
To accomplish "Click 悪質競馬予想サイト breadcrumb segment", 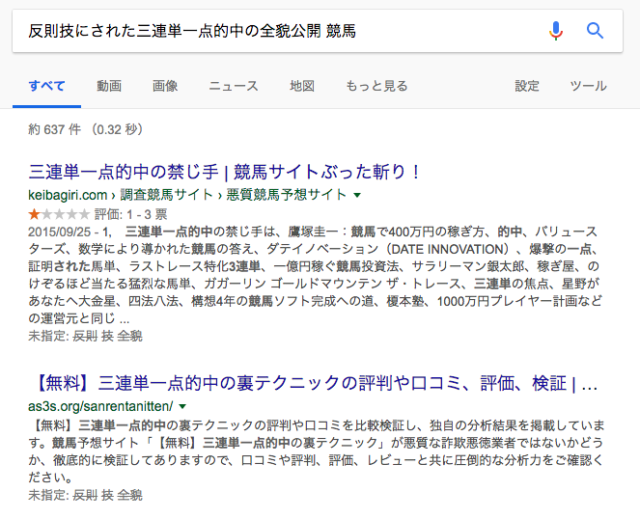I will (x=287, y=195).
